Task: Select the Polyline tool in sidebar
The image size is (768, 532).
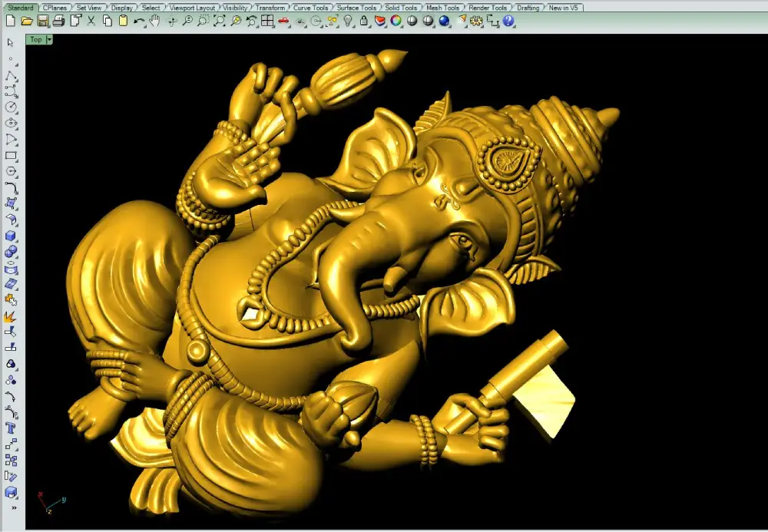Action: 11,76
